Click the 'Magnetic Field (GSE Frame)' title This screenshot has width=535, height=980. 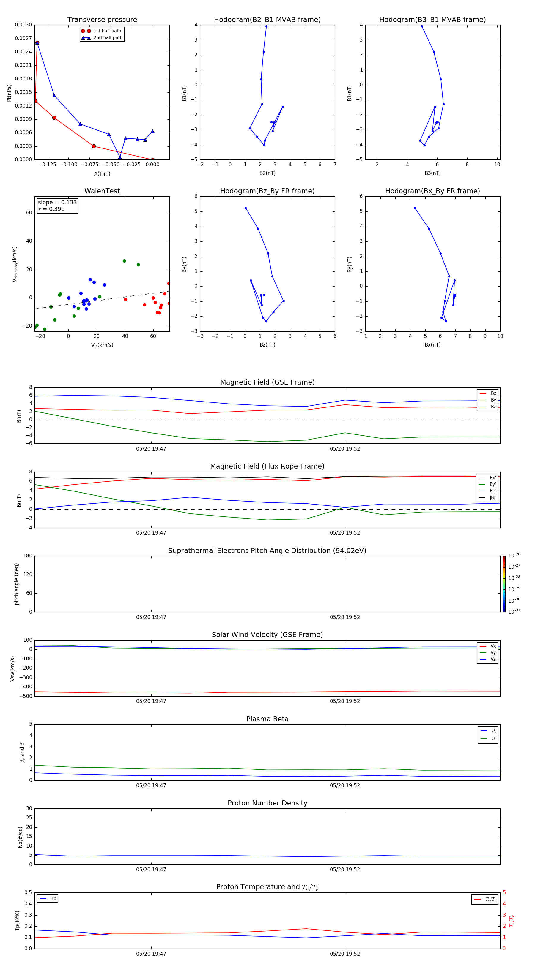267,382
